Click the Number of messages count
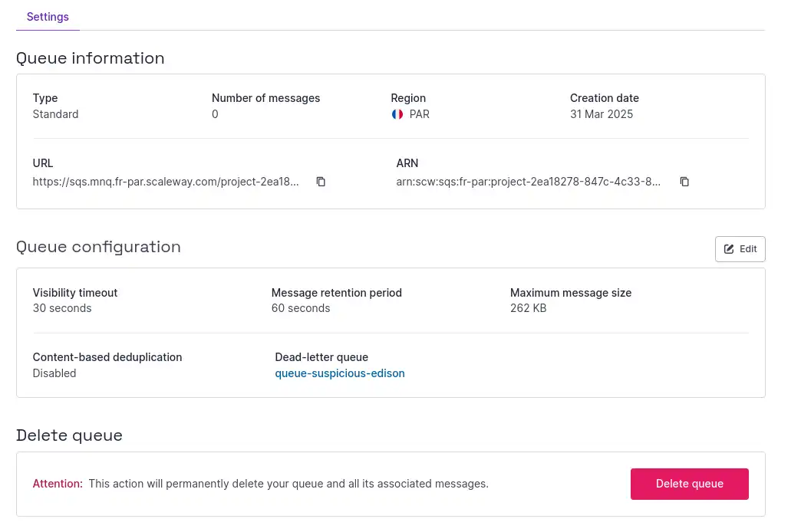 click(214, 113)
